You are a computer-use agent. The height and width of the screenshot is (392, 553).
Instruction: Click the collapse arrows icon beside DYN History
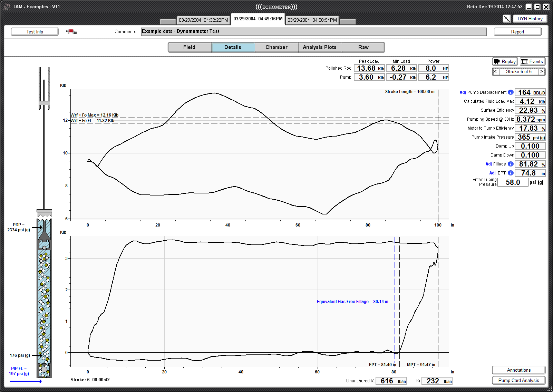pyautogui.click(x=507, y=19)
